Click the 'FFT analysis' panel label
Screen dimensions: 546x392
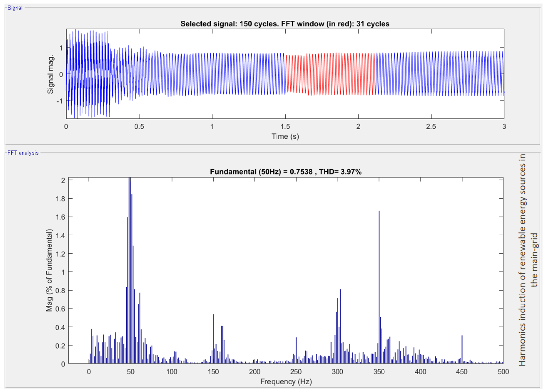(x=23, y=153)
